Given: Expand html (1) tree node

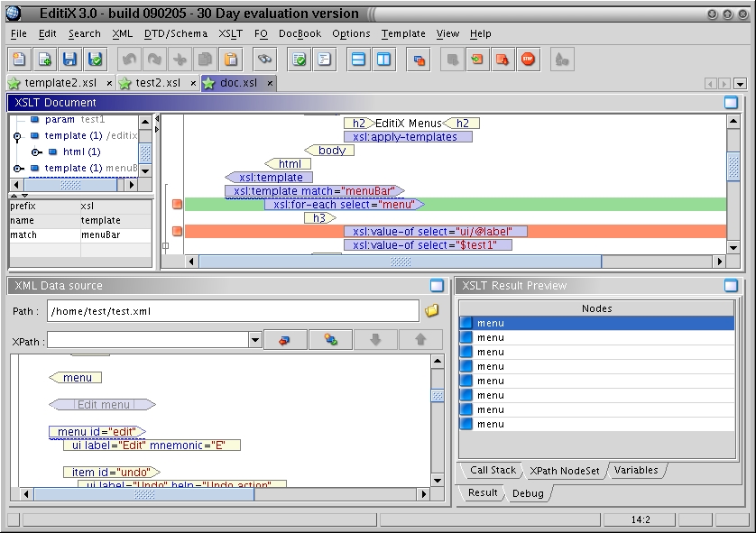Looking at the screenshot, I should pyautogui.click(x=36, y=152).
